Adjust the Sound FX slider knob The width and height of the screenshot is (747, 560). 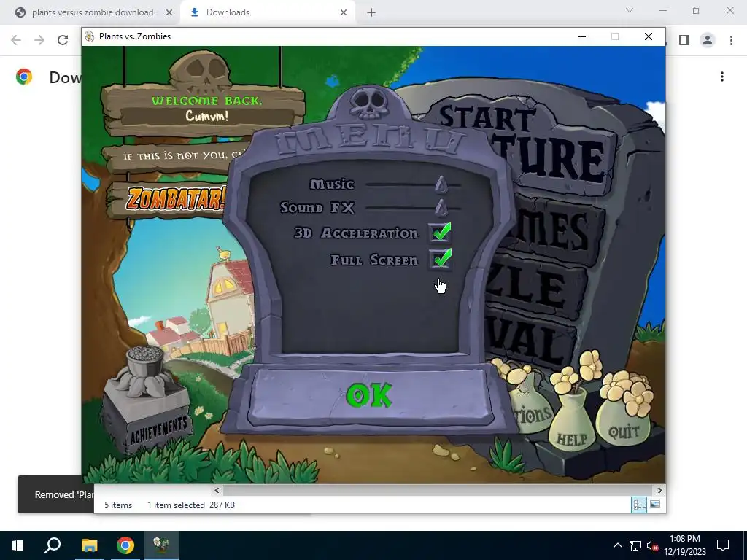(441, 208)
